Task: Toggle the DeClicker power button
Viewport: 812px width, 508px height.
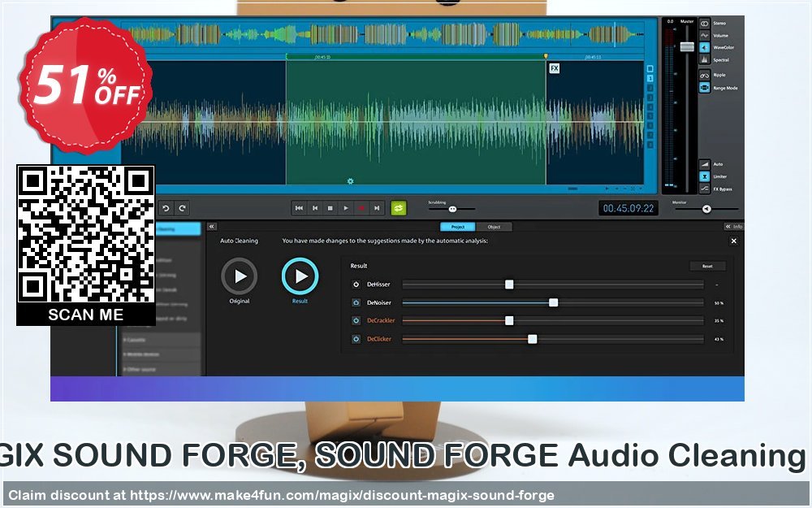Action: coord(356,339)
